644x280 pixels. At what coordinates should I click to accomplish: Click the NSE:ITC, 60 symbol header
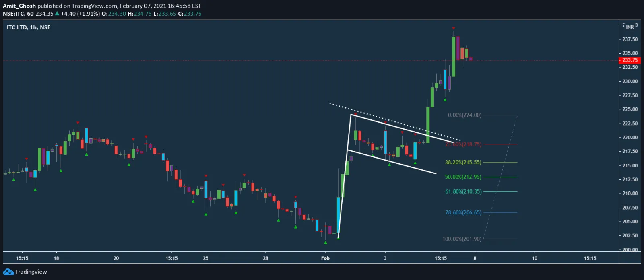(18, 14)
